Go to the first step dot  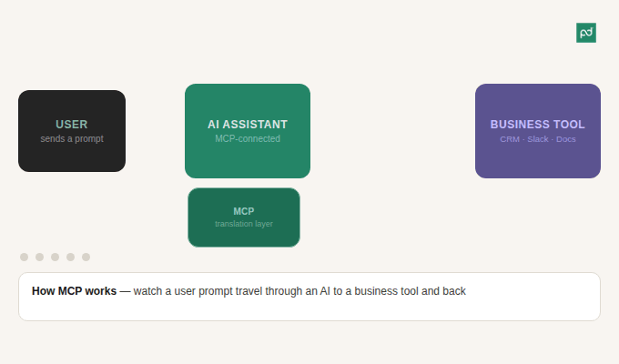pos(24,257)
